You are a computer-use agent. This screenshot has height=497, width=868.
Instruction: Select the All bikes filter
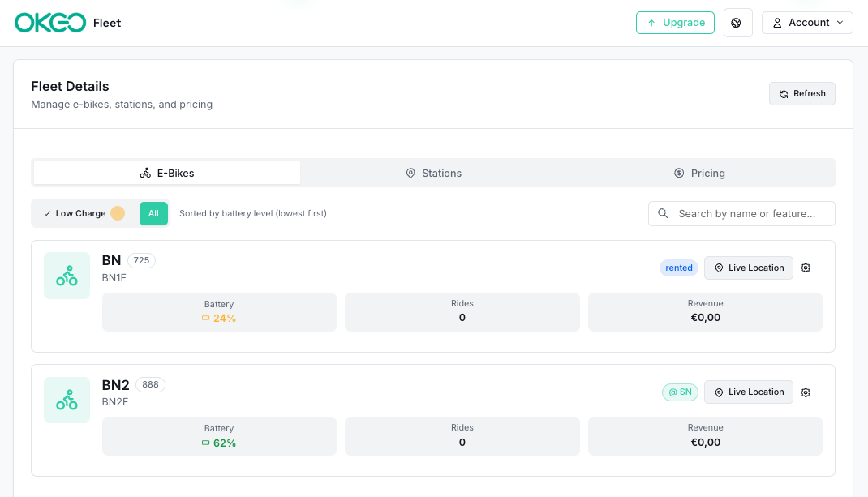pos(153,213)
